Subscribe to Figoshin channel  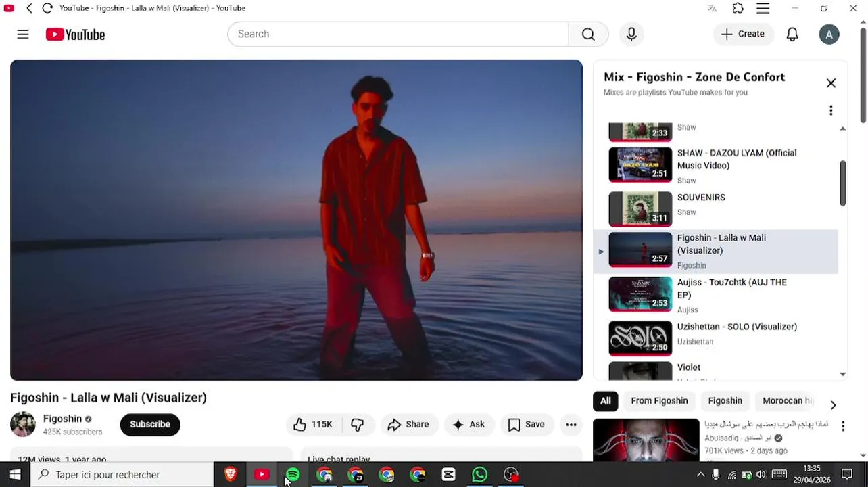coord(150,424)
